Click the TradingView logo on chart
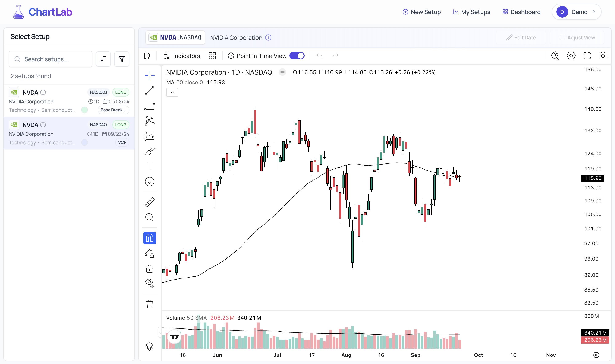 pos(174,337)
